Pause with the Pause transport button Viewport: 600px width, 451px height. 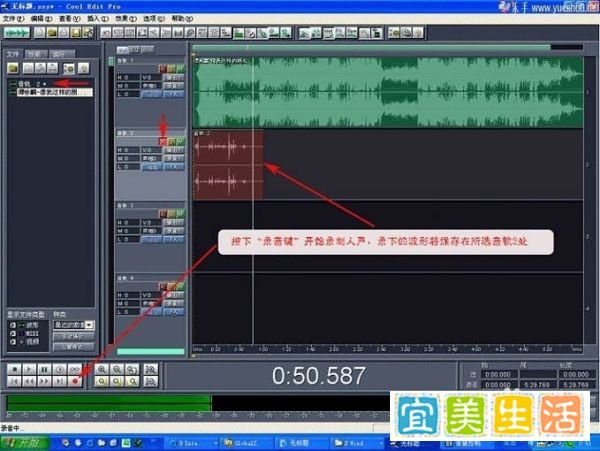pyautogui.click(x=44, y=370)
